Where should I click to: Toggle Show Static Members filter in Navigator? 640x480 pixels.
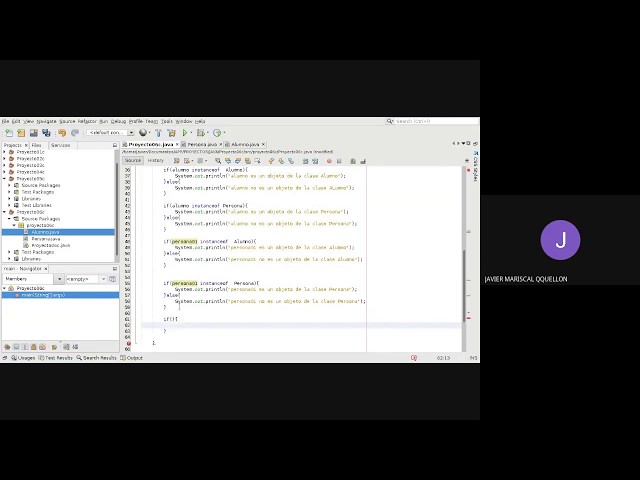point(25,347)
